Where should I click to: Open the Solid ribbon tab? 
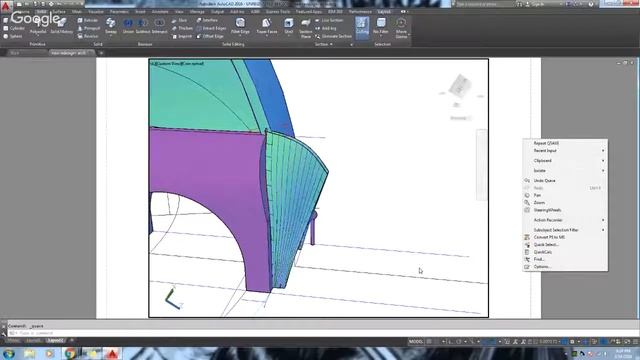click(x=41, y=12)
